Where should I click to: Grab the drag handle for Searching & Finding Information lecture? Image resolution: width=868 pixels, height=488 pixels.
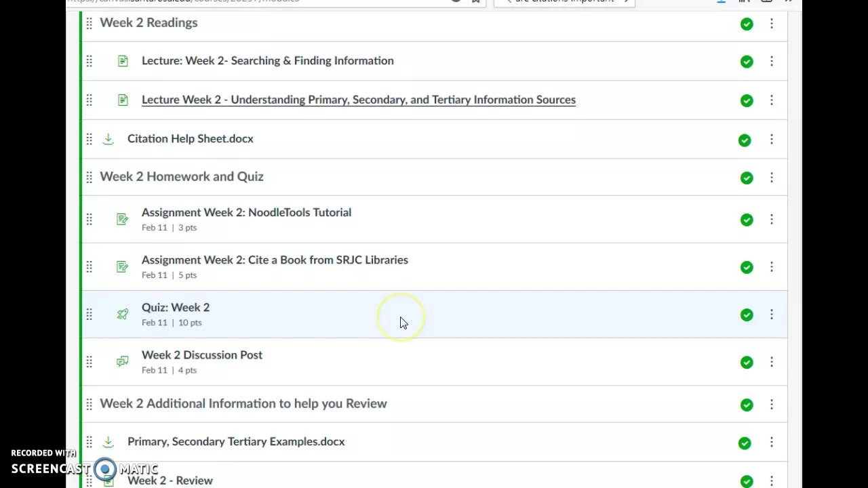[x=89, y=62]
